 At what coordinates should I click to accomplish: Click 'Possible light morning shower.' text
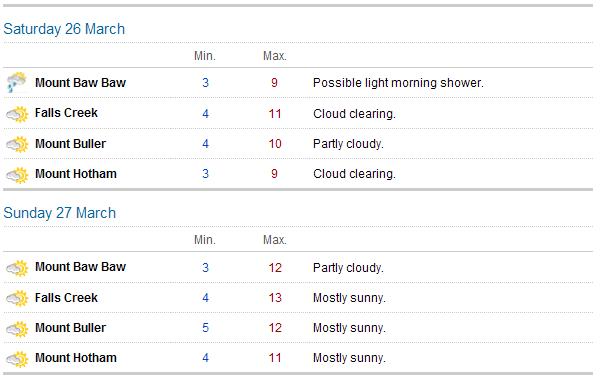tap(398, 83)
